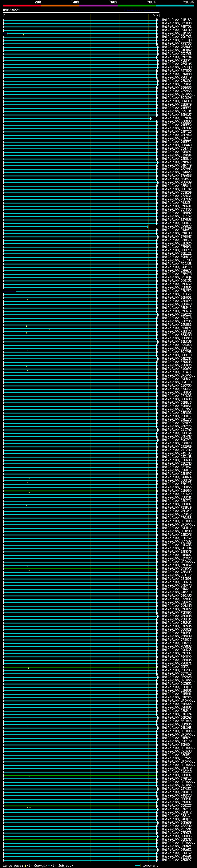
Task: Click the shortened alignment bar for UniRef100_A2YH94
Action: (78, 118)
